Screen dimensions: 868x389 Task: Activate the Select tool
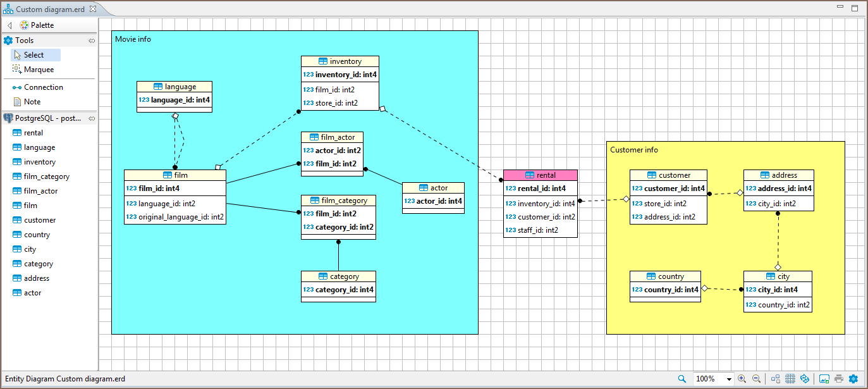click(x=35, y=54)
